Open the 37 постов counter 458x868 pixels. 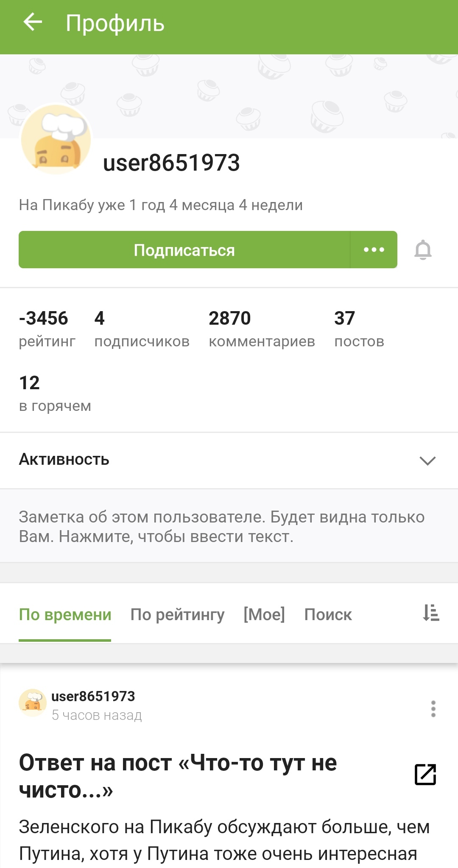(359, 329)
